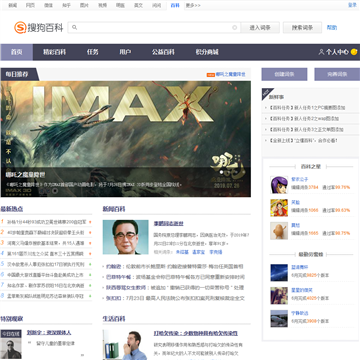Click the 进入词条 button

[x=260, y=28]
